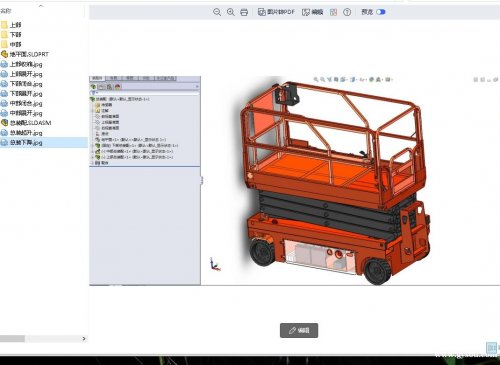Convert image with 图片转PDF

pos(276,12)
